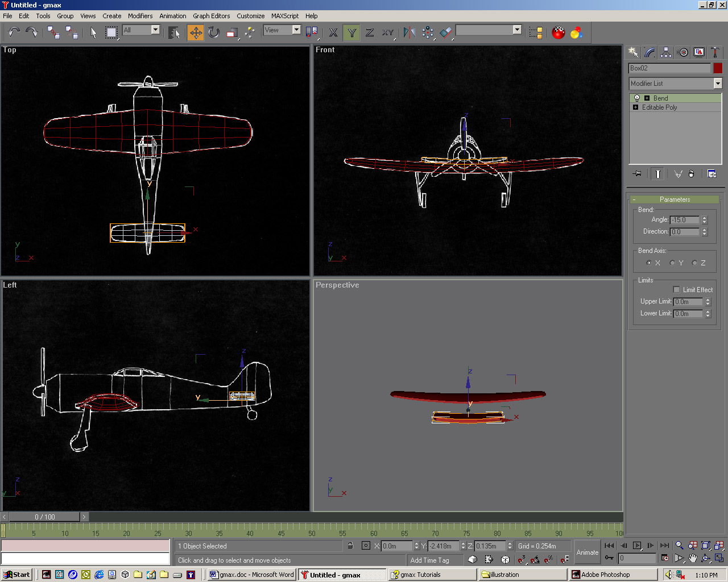The width and height of the screenshot is (728, 582).
Task: Click the Animate button
Action: tap(587, 552)
